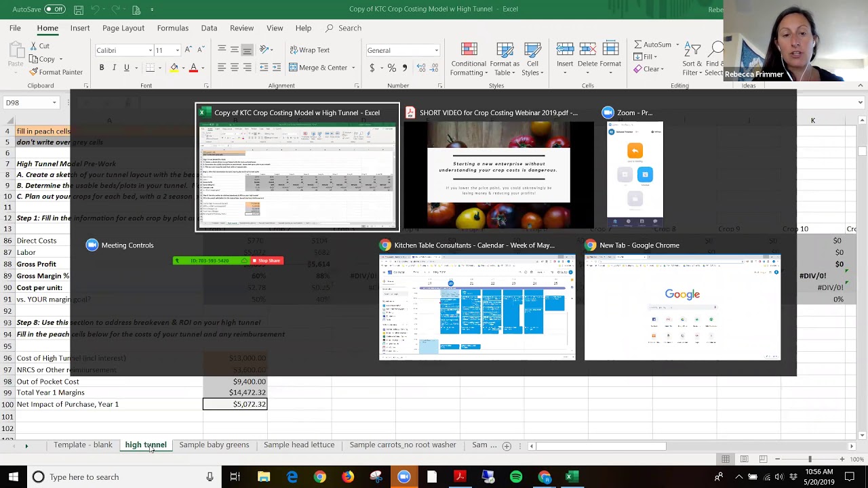The width and height of the screenshot is (868, 488).
Task: Open the font size dropdown
Action: pos(178,50)
